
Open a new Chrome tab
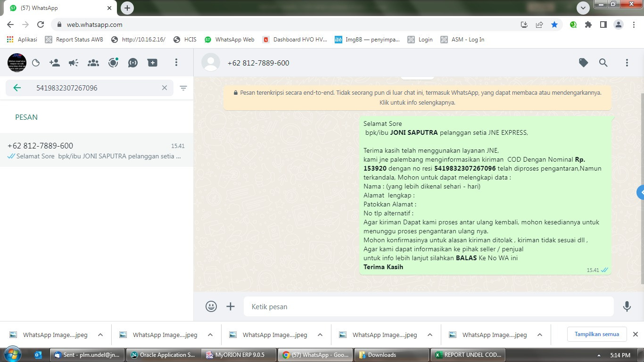(x=127, y=8)
